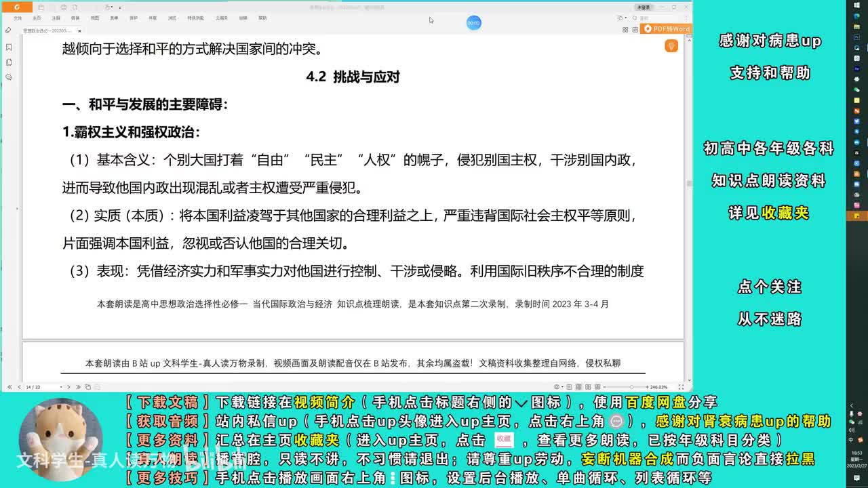Click the zoom slider handle
The image size is (868, 488).
631,387
